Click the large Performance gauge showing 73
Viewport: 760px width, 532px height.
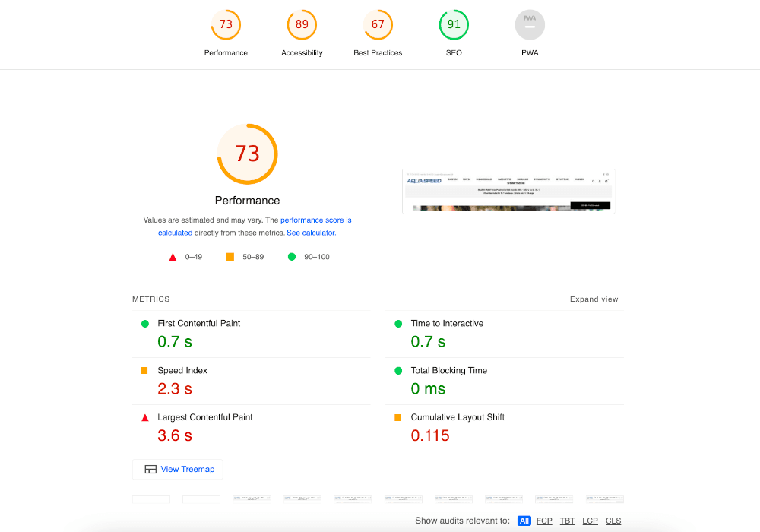coord(247,154)
